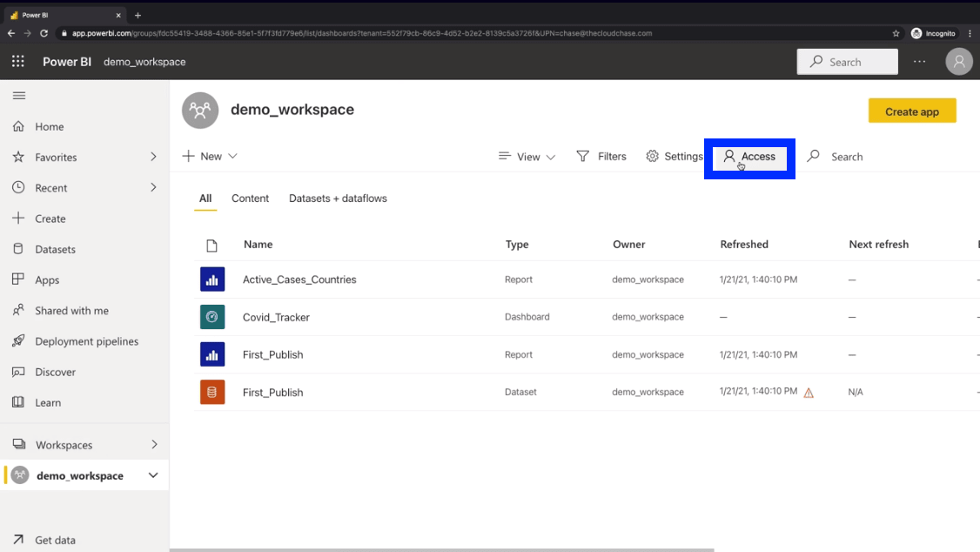Click the demo_workspace group avatar icon
980x552 pixels.
200,110
